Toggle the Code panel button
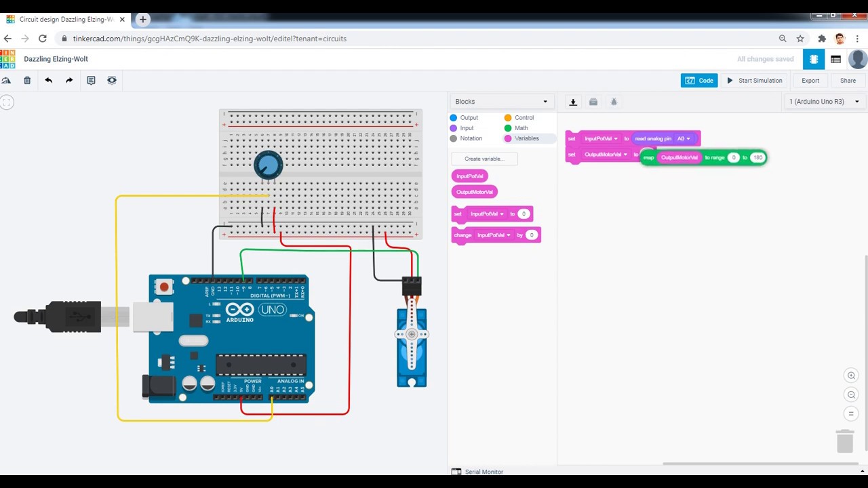This screenshot has height=488, width=868. 699,80
